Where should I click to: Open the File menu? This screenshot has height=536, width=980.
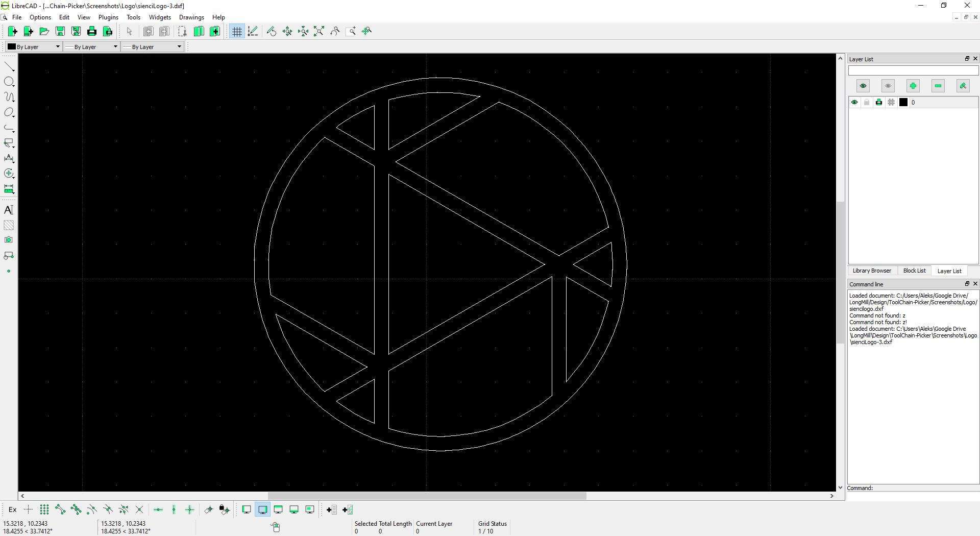17,17
